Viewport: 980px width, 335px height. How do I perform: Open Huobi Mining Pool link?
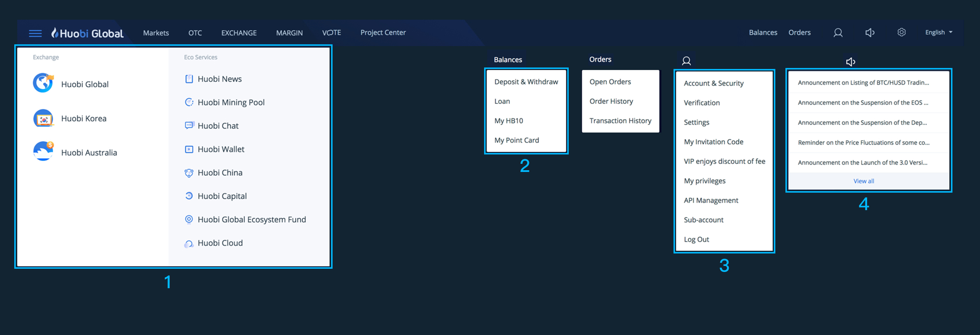coord(231,102)
